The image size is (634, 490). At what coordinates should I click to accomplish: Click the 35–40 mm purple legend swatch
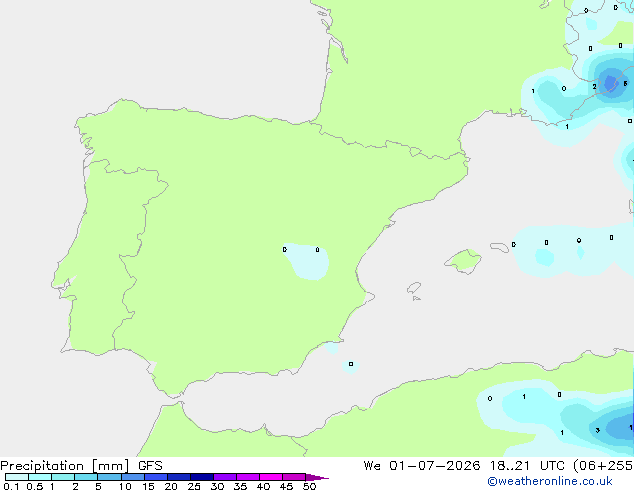pos(247,477)
